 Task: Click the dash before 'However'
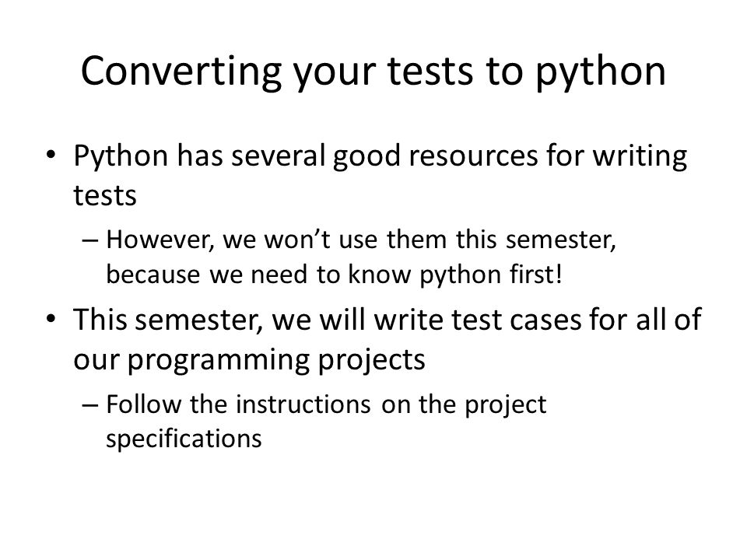[90, 240]
